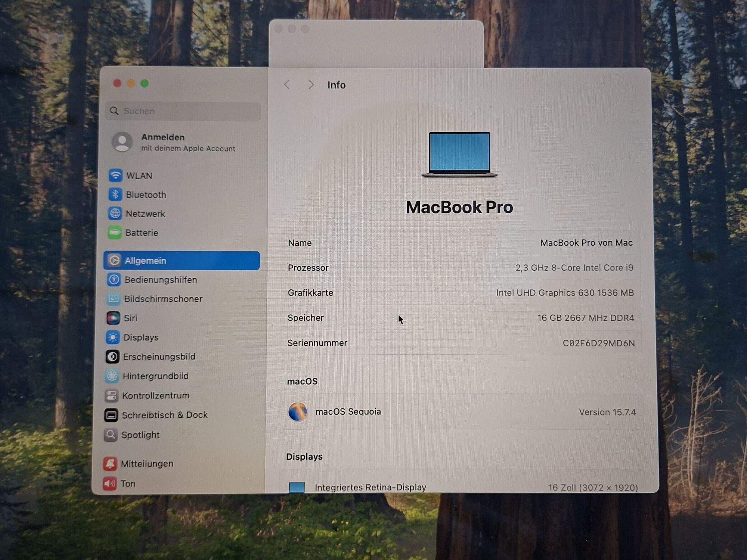
Task: Go forward with the right chevron
Action: (311, 85)
